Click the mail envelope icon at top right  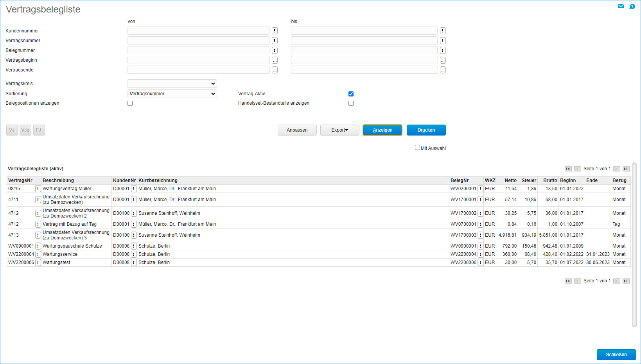tap(621, 6)
